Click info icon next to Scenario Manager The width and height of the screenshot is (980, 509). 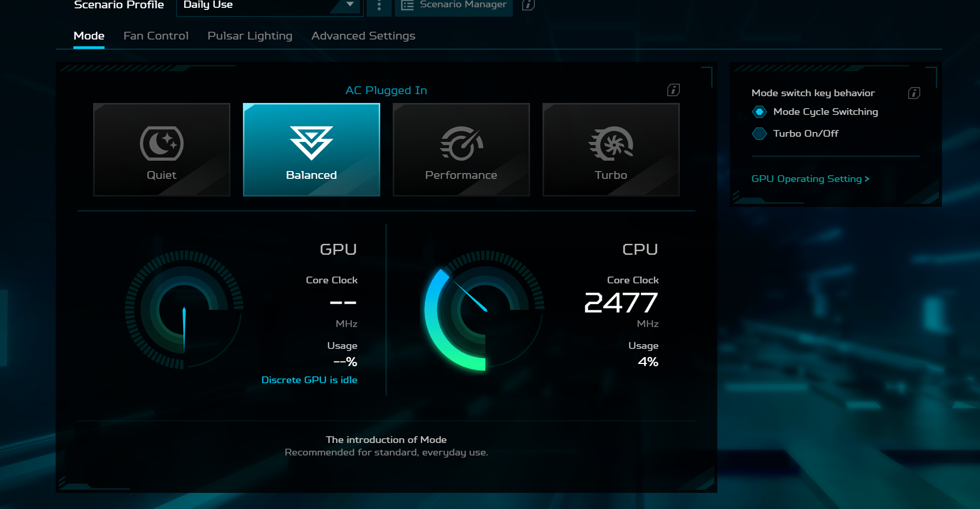[x=528, y=5]
